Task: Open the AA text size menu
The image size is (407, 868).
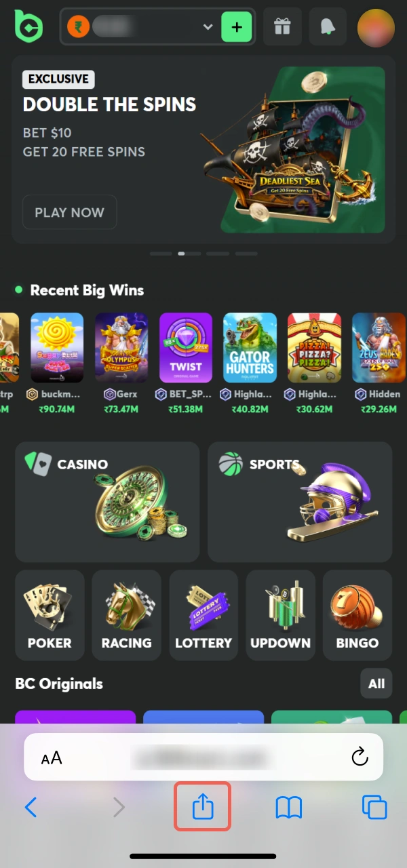Action: click(x=52, y=757)
